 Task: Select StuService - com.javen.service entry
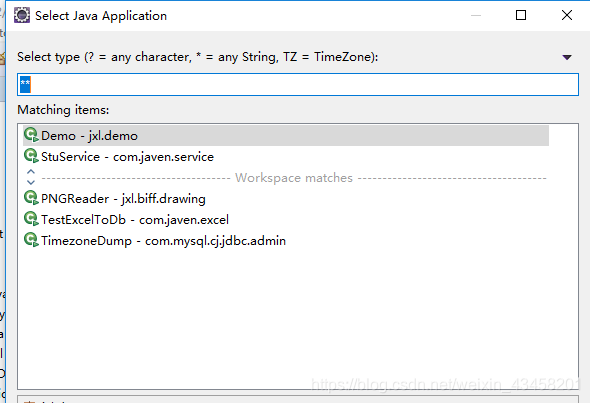286,157
